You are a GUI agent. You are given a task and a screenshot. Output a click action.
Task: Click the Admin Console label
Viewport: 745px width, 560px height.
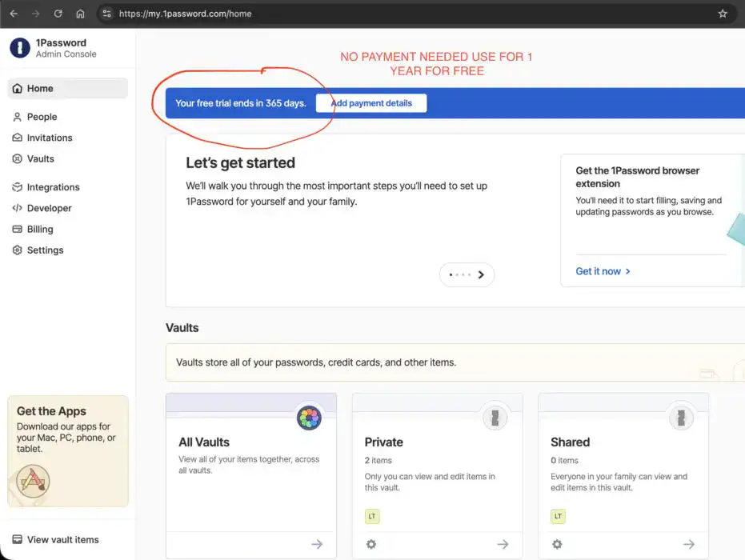[66, 54]
